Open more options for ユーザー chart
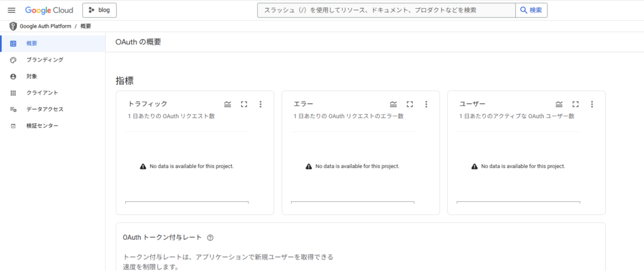This screenshot has width=644, height=271. [x=592, y=104]
